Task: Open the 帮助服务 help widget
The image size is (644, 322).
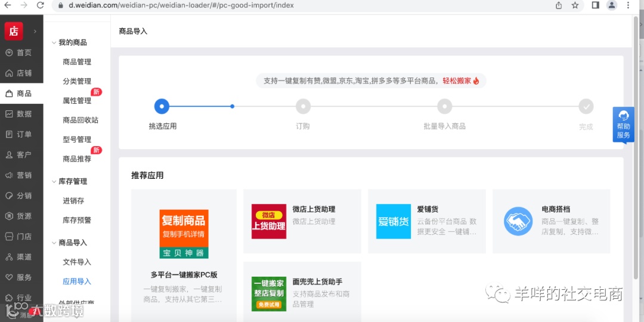Action: pos(624,125)
